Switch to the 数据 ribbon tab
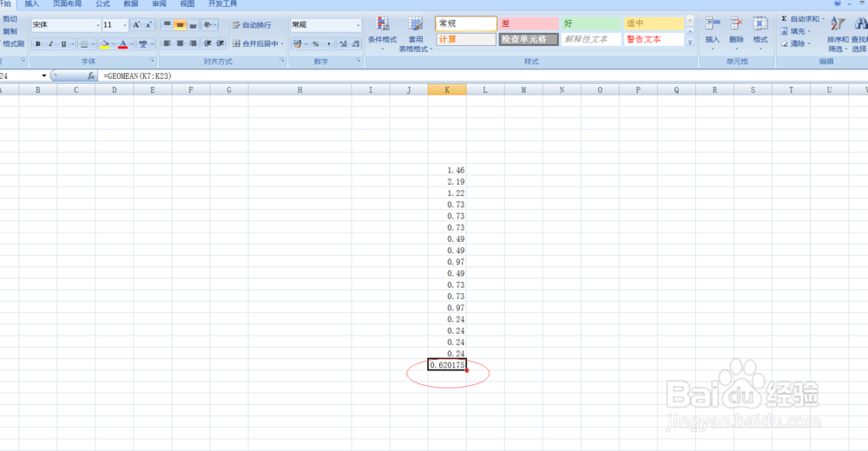Viewport: 868px width, 451px height. (x=131, y=3)
